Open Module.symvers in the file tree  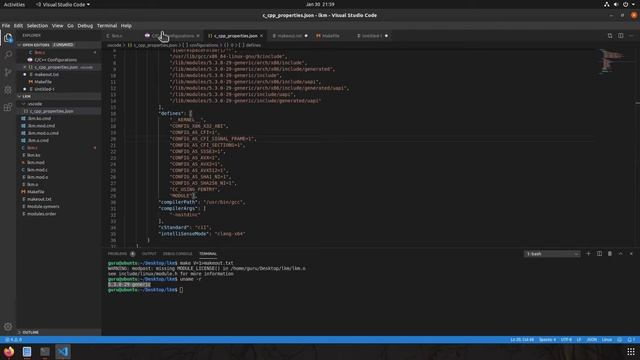(x=43, y=207)
